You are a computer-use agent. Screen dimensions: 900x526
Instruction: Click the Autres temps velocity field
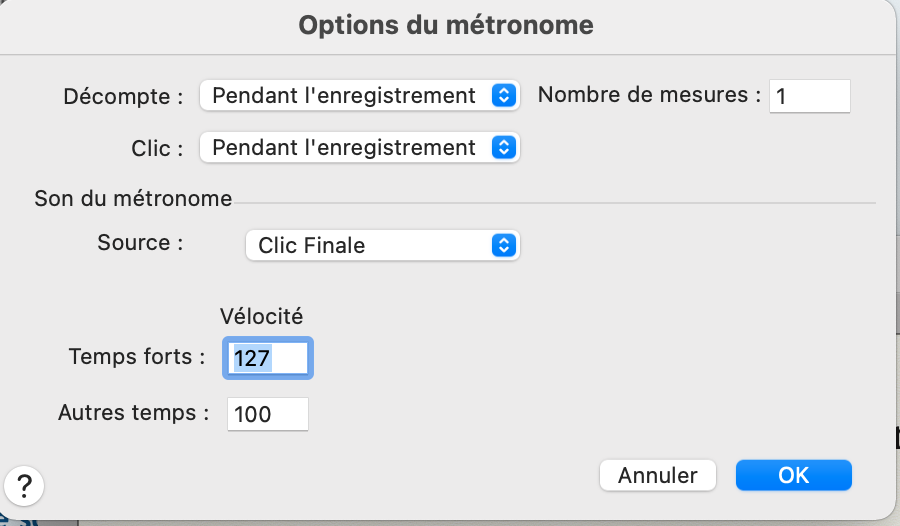click(x=268, y=413)
